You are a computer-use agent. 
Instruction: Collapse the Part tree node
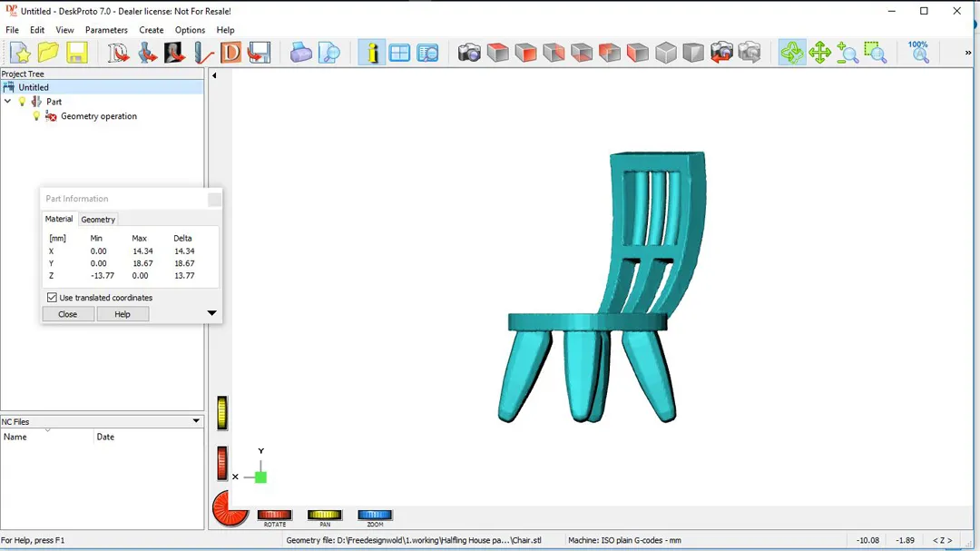point(7,102)
